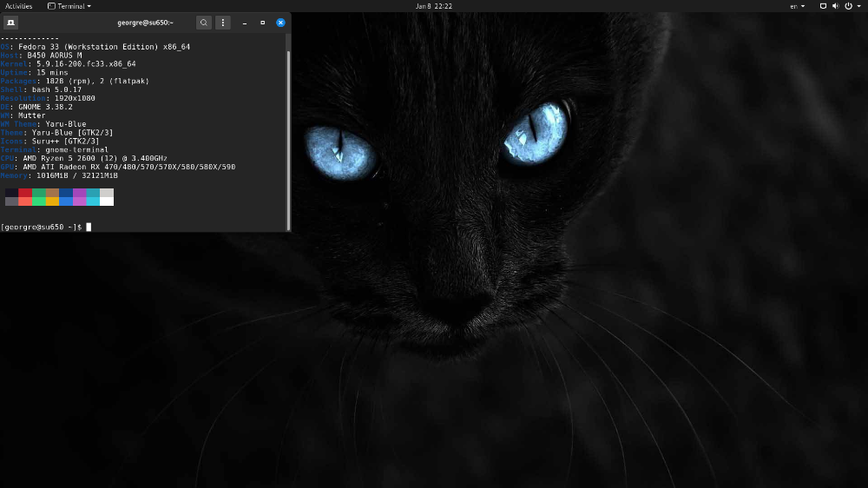Maximize the terminal window
Image resolution: width=868 pixels, height=488 pixels.
262,23
